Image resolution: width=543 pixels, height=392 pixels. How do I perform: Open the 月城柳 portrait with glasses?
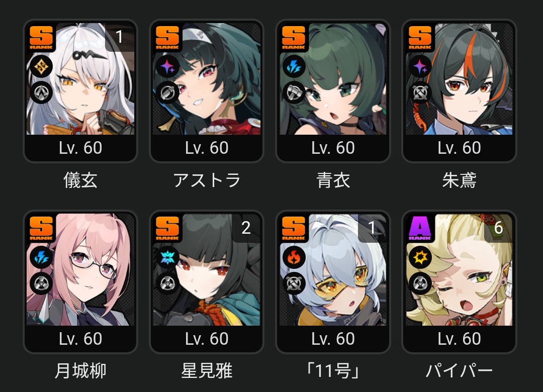coord(80,270)
